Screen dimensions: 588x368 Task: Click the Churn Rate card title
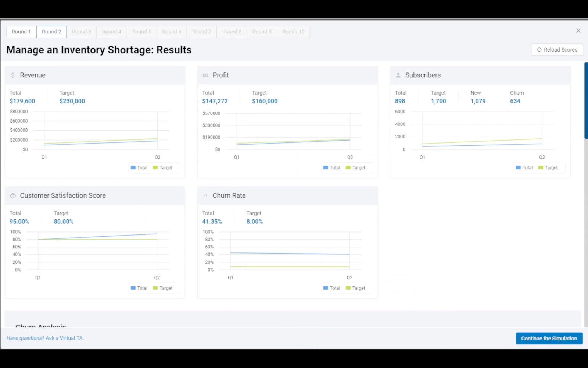tap(229, 196)
